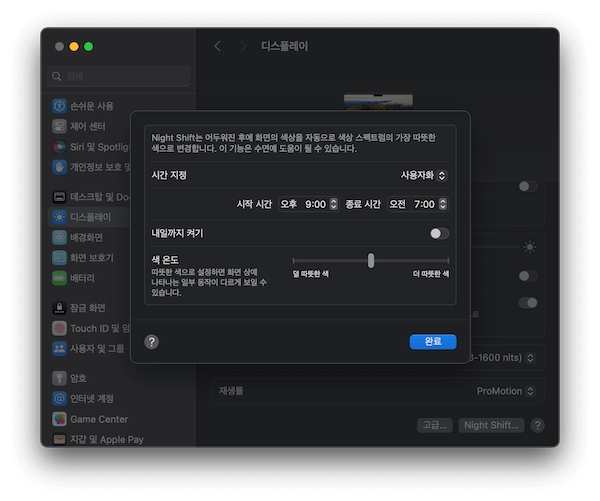This screenshot has height=501, width=600.
Task: Select the 지갑 및 Apple Pay icon
Action: click(59, 439)
